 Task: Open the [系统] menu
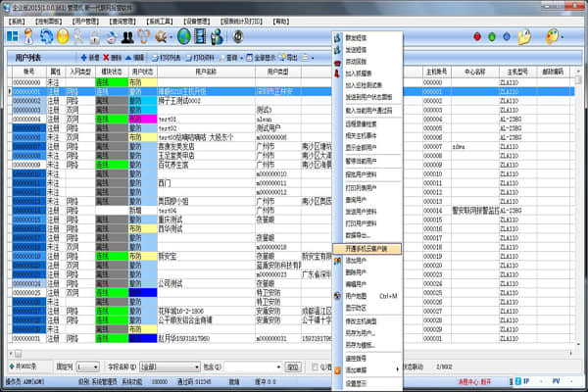[17, 22]
